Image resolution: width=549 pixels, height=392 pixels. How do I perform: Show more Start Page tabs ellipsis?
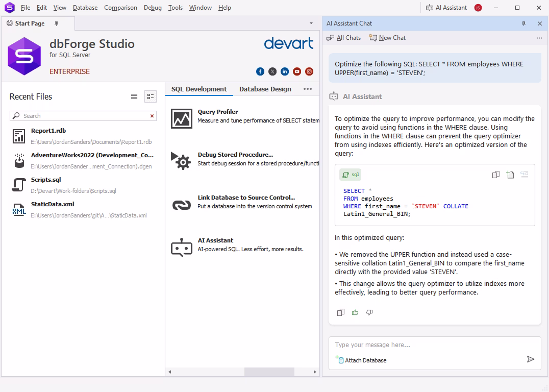click(x=308, y=89)
